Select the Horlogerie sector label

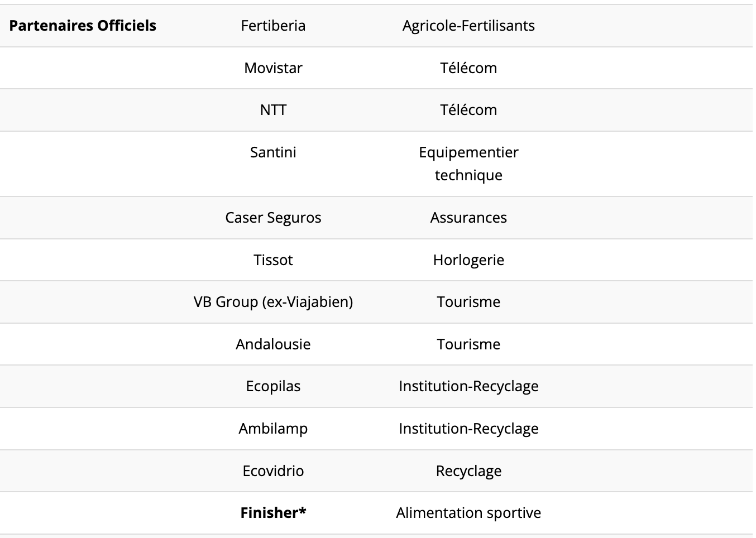[x=468, y=260]
